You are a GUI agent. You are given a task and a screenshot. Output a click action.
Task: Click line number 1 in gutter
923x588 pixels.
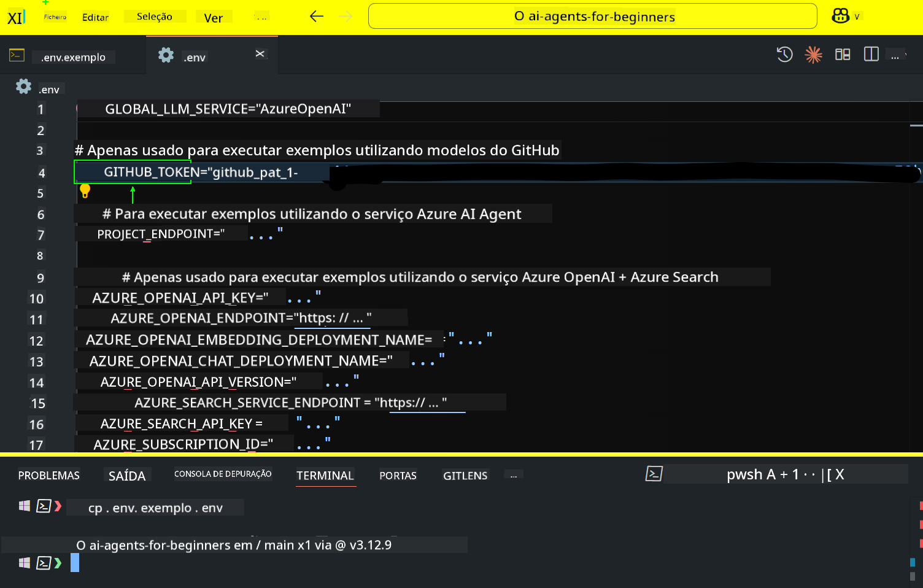click(41, 109)
